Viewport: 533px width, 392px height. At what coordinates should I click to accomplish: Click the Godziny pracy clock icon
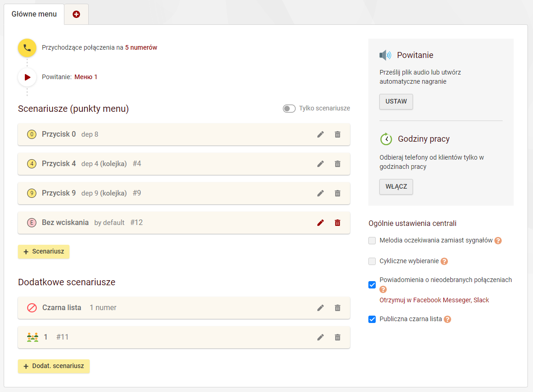point(386,139)
